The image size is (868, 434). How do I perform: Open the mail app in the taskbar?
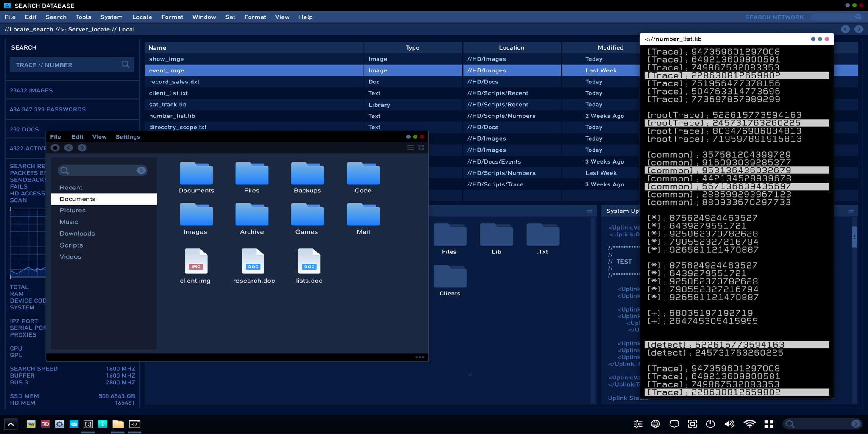74,424
